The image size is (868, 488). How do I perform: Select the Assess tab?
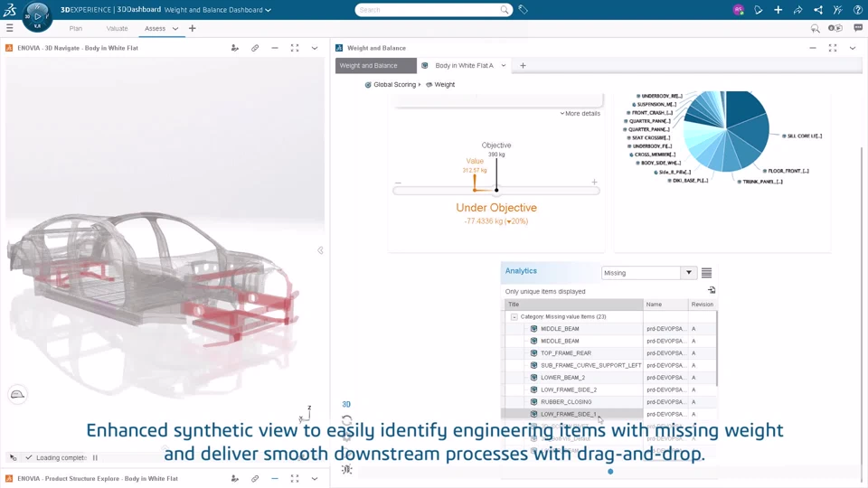pyautogui.click(x=155, y=28)
